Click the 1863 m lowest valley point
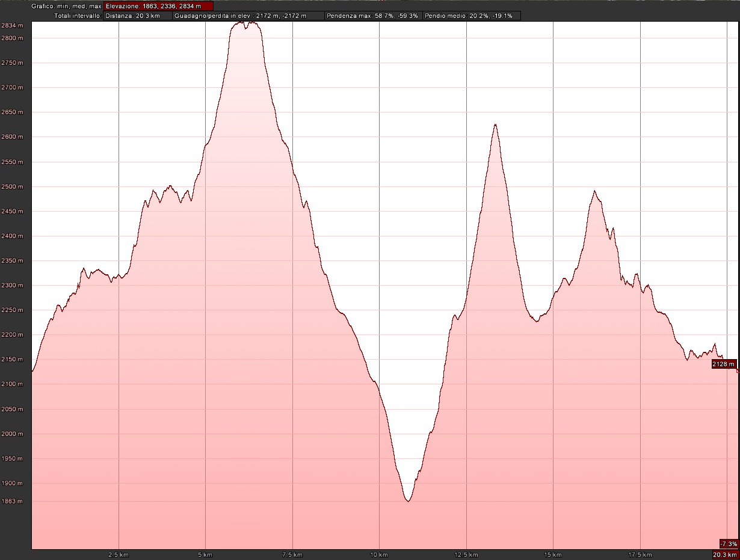Viewport: 740px width, 560px height. [x=409, y=500]
